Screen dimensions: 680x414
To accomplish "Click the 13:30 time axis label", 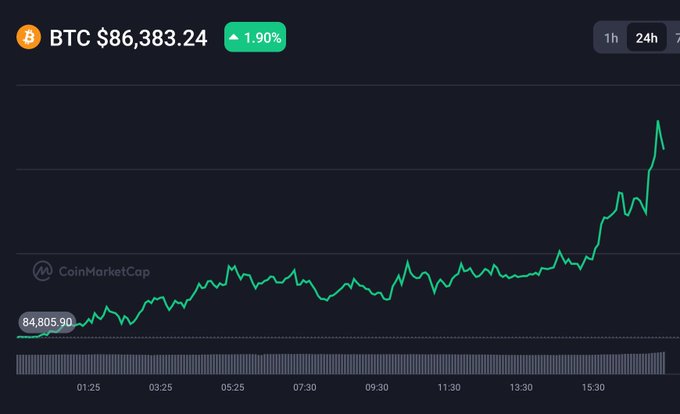I will coord(521,387).
